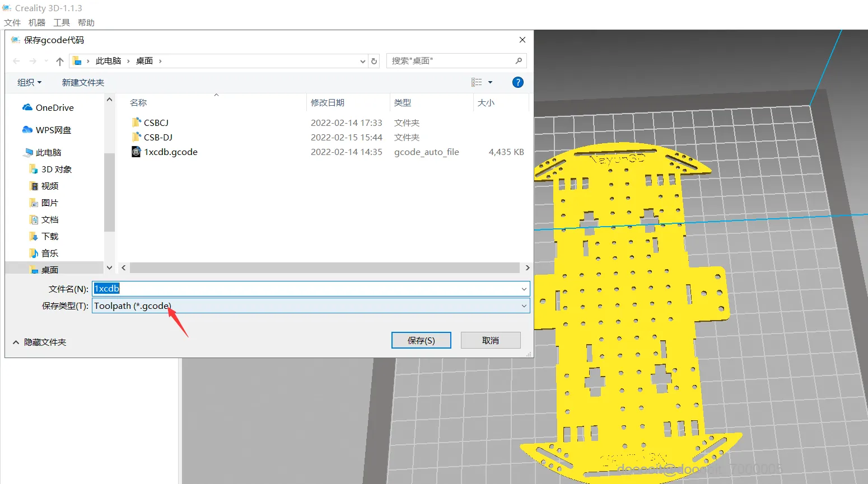Open the 文件 menu

(12, 23)
